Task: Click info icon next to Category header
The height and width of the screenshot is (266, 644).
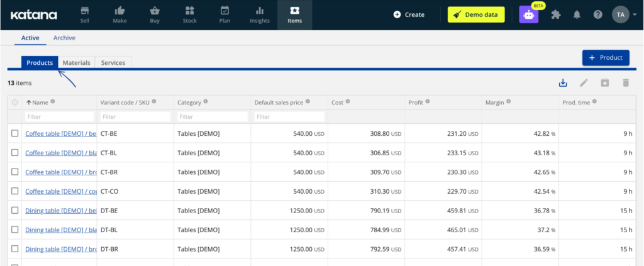Action: [x=206, y=102]
